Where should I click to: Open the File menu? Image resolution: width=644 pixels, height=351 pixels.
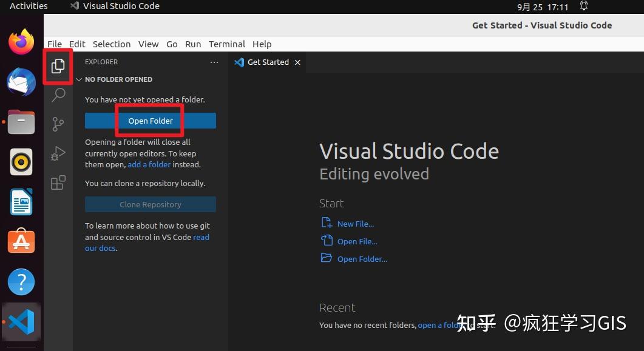tap(55, 44)
